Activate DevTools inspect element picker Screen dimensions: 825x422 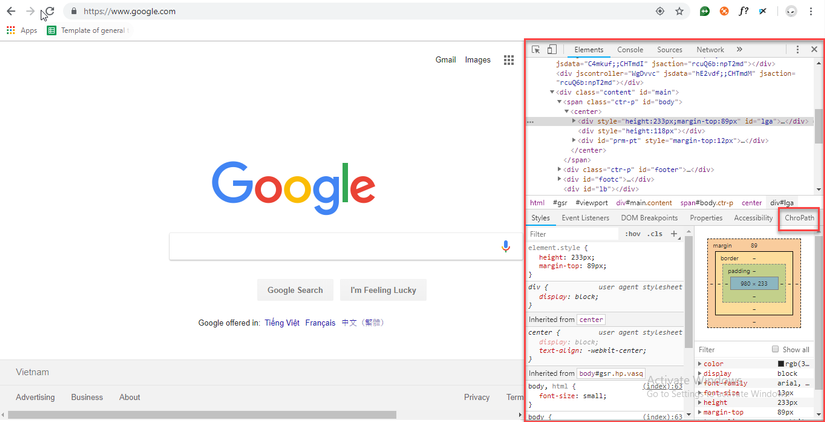tap(536, 49)
